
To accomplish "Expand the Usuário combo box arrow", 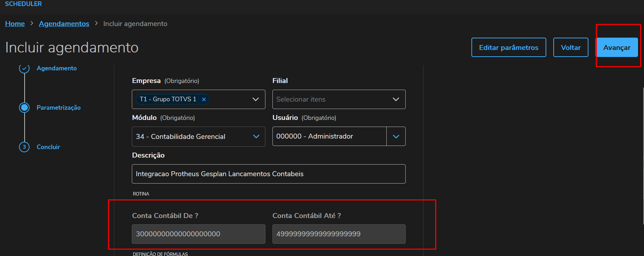I will click(396, 136).
